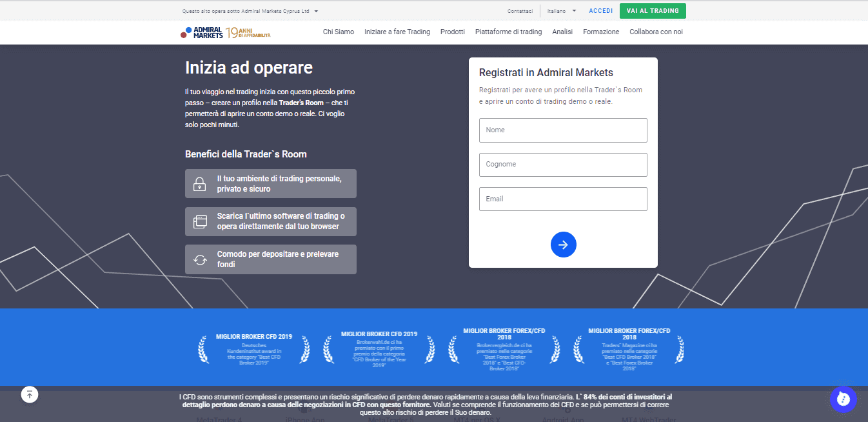Open Iniziare a fare Trading menu
The height and width of the screenshot is (422, 868).
pyautogui.click(x=397, y=32)
